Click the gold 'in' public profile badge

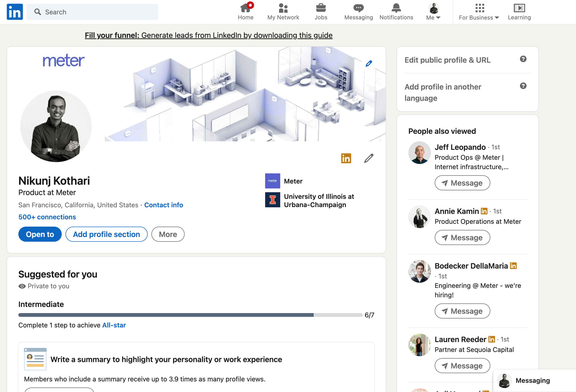(346, 158)
